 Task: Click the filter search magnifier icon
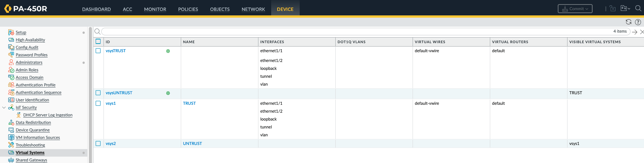(97, 32)
